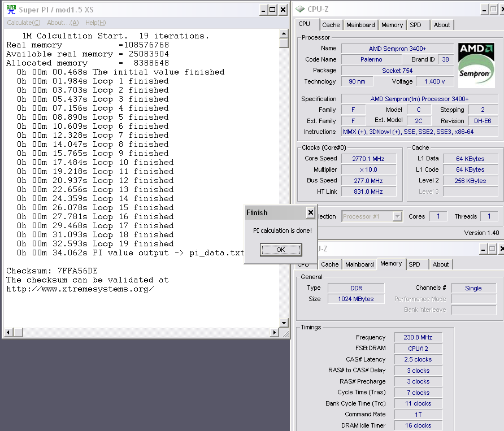
Task: Click Super PI vertical scrollbar down arrow
Action: point(284,323)
